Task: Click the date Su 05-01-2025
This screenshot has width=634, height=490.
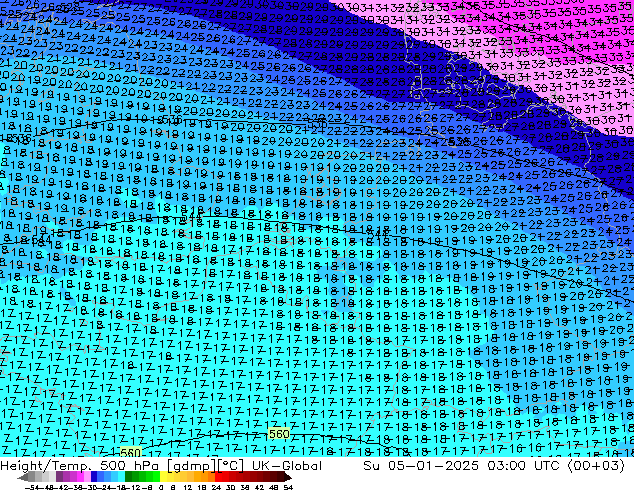Action: [x=421, y=466]
